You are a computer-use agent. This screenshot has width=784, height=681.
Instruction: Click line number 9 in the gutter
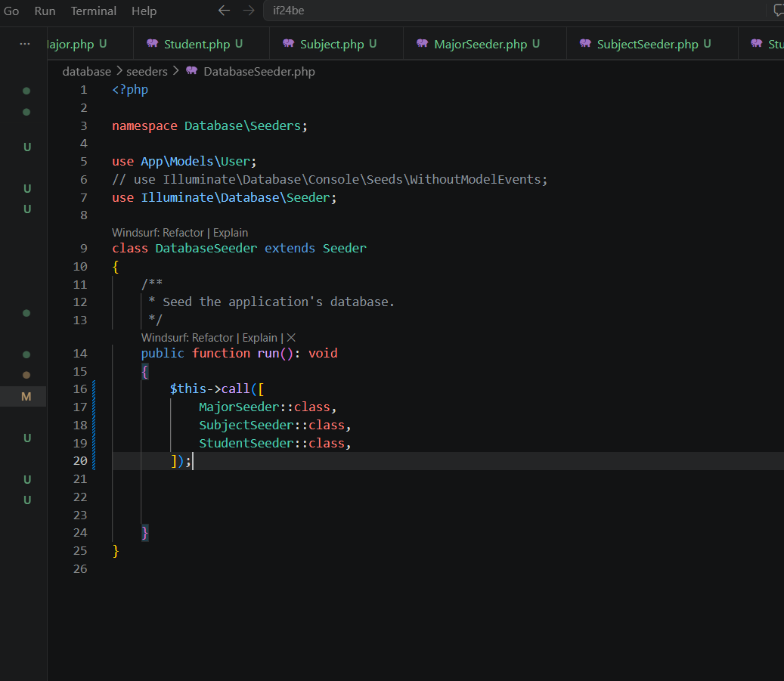click(83, 249)
